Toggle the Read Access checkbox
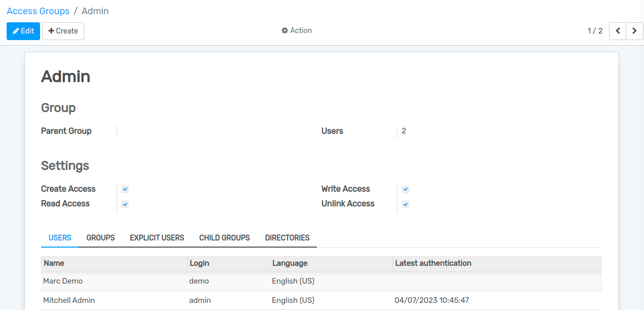 [125, 204]
